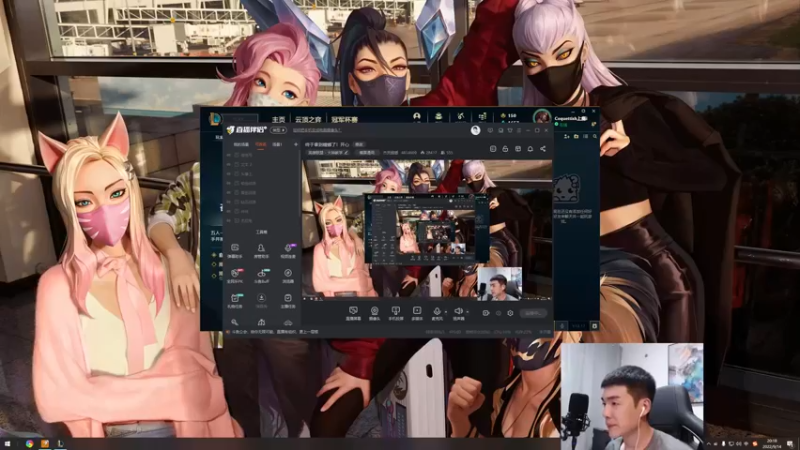
Task: Expand the speaker dropdown arrow
Action: tap(467, 312)
